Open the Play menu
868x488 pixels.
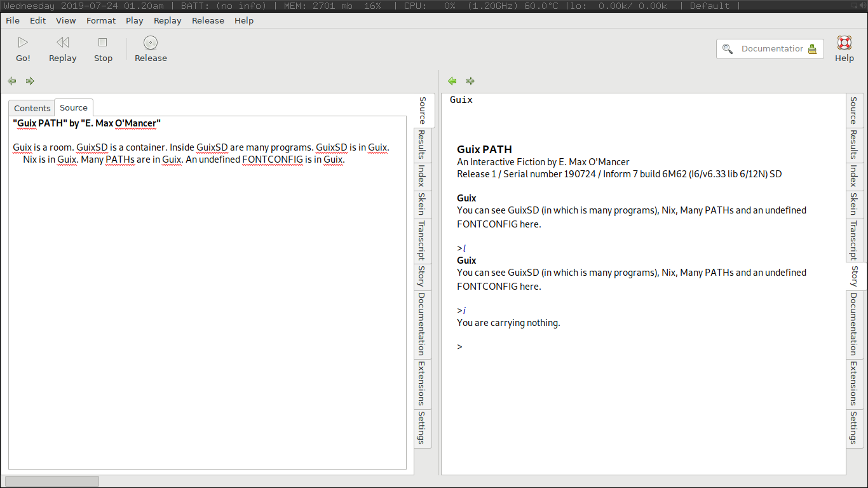(135, 20)
